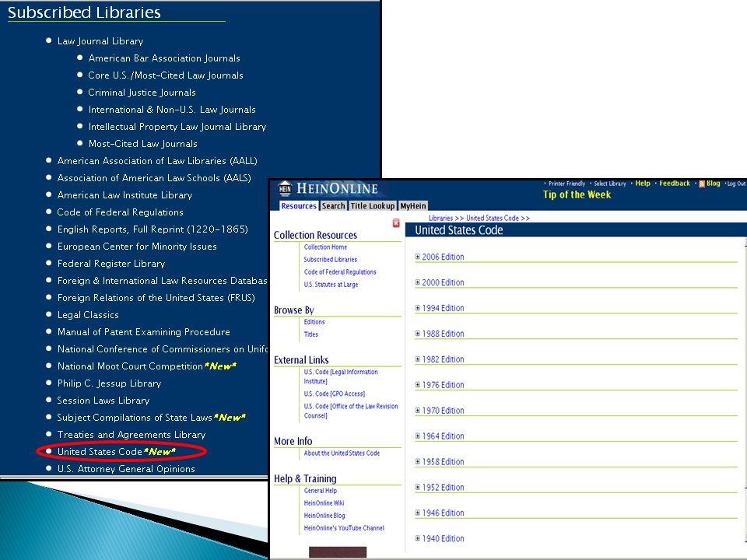747x560 pixels.
Task: Select Association of American Law Schools (AALS)
Action: (154, 178)
